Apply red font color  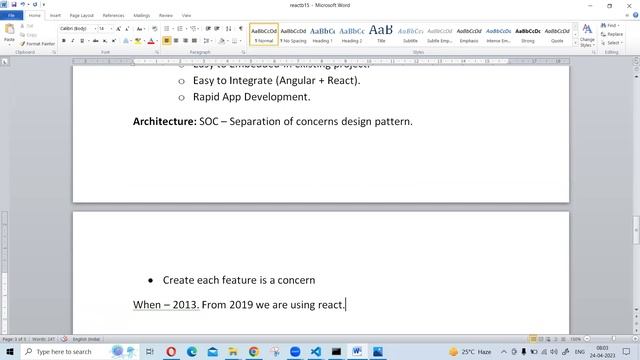(x=151, y=41)
